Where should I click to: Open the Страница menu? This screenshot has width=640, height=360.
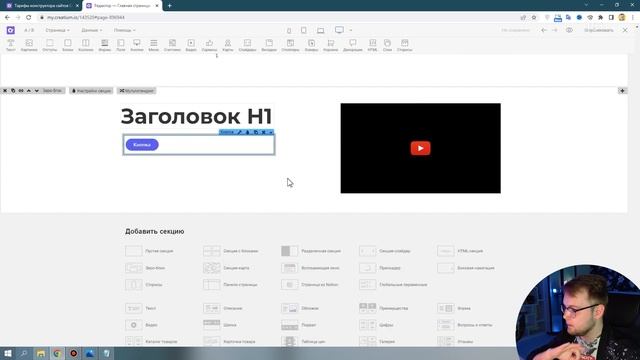click(x=57, y=30)
